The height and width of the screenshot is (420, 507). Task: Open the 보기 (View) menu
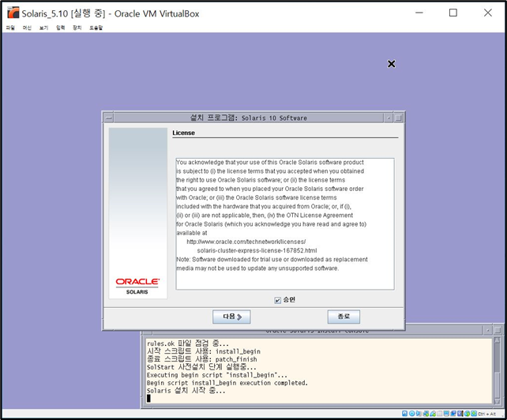43,28
